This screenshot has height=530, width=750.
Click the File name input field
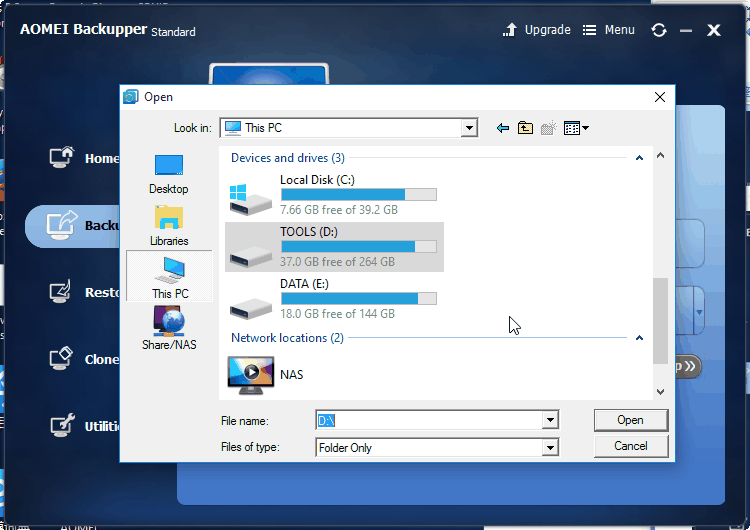coord(429,420)
